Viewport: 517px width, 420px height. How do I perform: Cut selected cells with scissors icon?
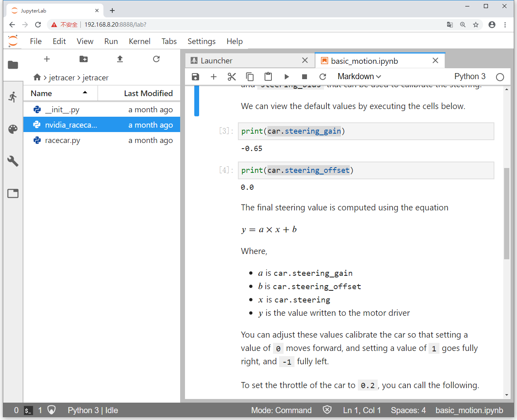click(x=232, y=77)
